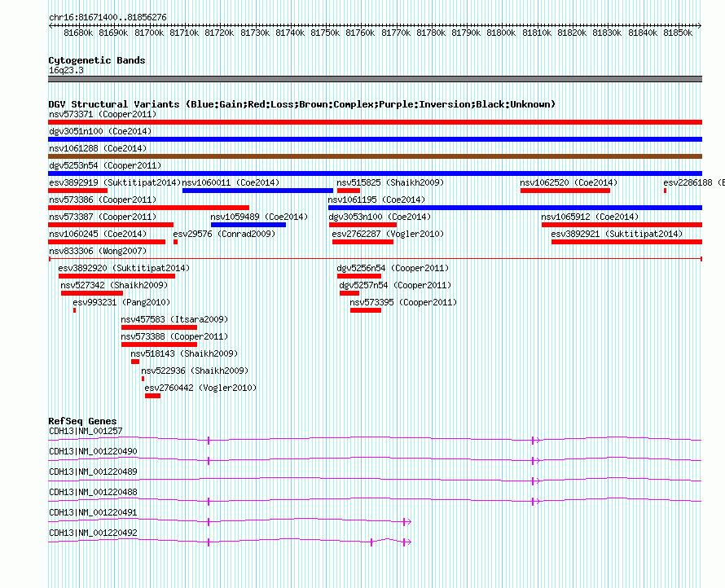The width and height of the screenshot is (725, 588).
Task: Select the esv3892921 (Suktitipat2014) label
Action: tap(617, 234)
